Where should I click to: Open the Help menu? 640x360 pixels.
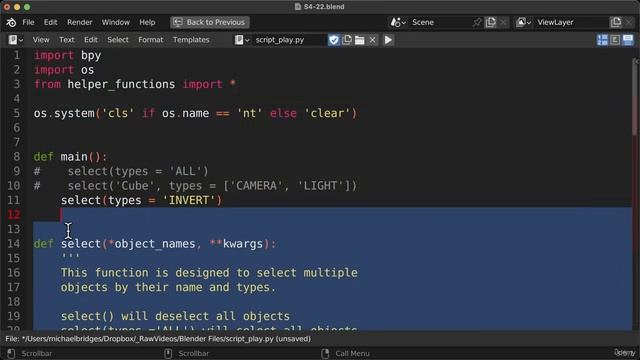tap(147, 22)
